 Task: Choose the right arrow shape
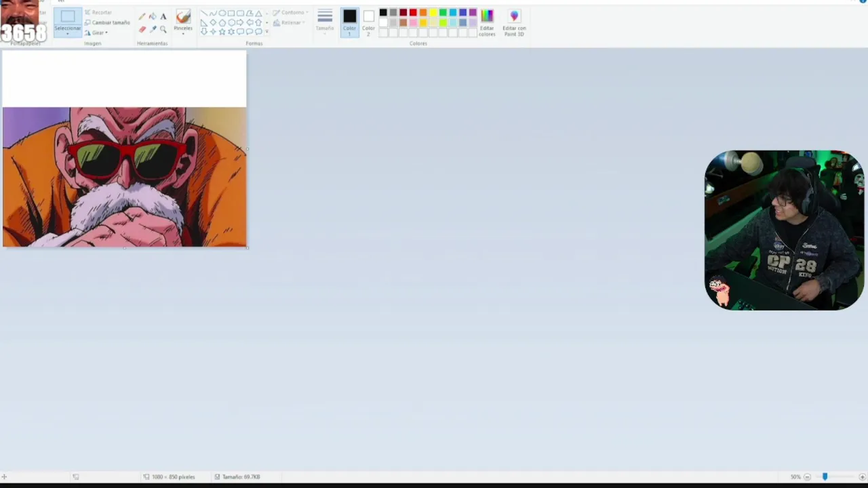coord(240,22)
